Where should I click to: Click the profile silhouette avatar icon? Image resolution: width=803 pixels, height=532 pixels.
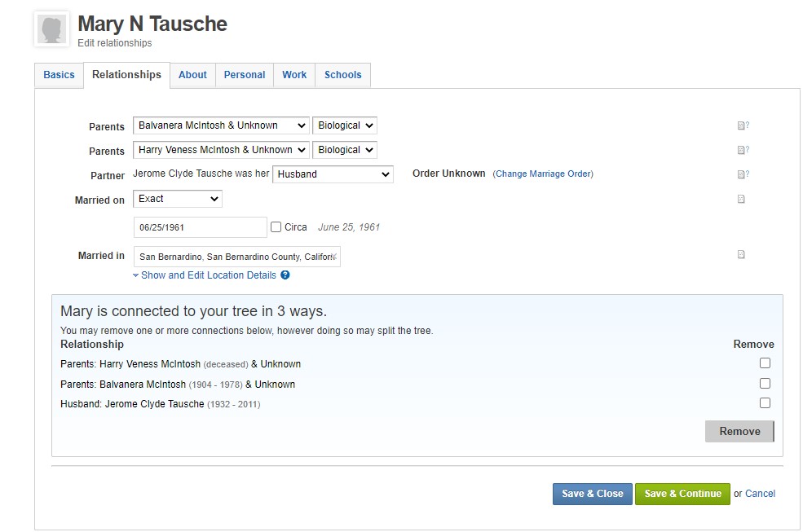point(52,29)
